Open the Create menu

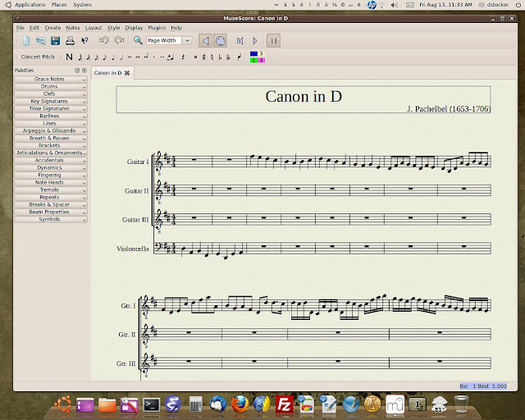[52, 28]
